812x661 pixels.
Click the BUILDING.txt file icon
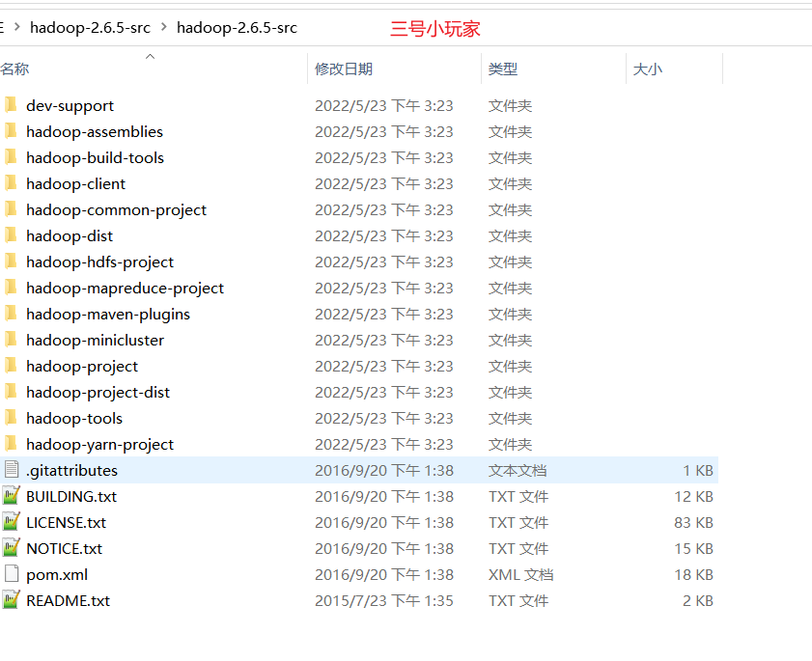[x=11, y=496]
